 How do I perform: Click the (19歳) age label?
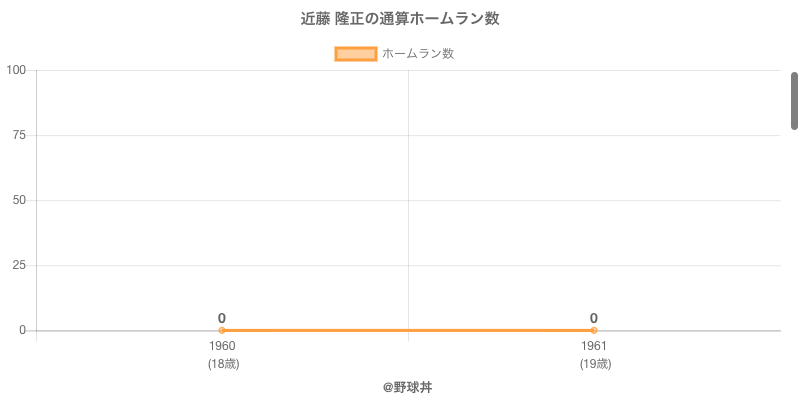point(595,364)
